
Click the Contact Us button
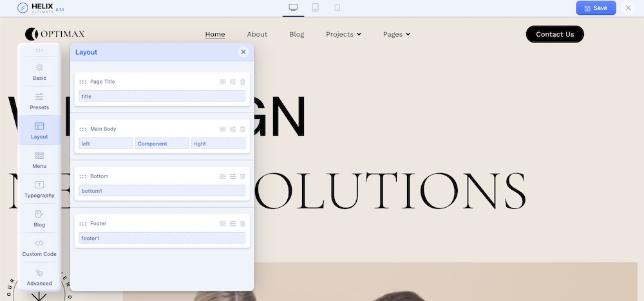(x=555, y=34)
